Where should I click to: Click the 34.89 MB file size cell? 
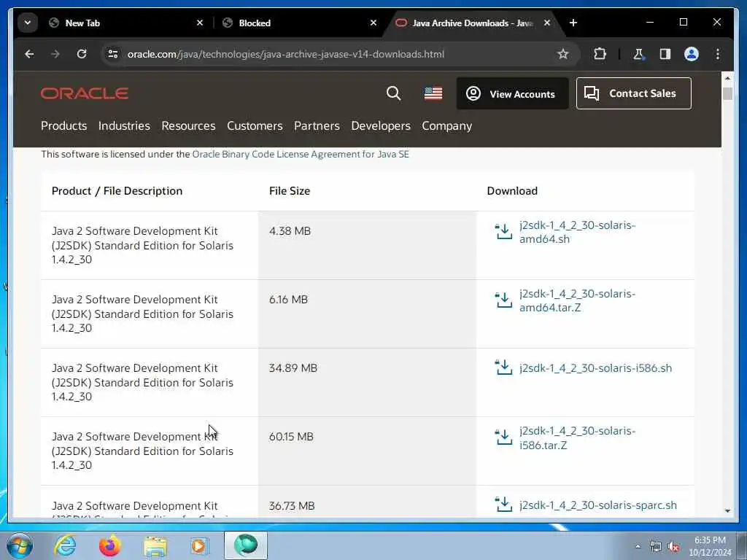pyautogui.click(x=368, y=382)
